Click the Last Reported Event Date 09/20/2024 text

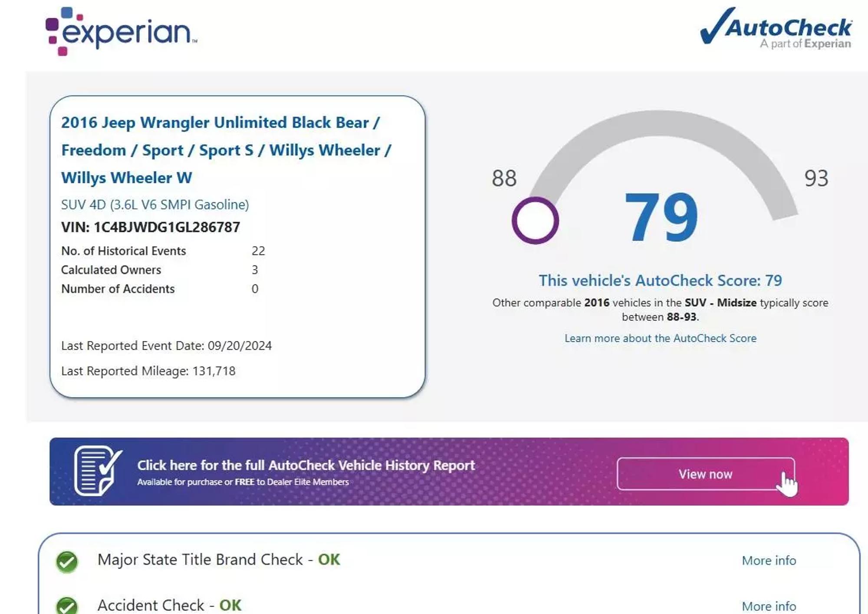[166, 346]
